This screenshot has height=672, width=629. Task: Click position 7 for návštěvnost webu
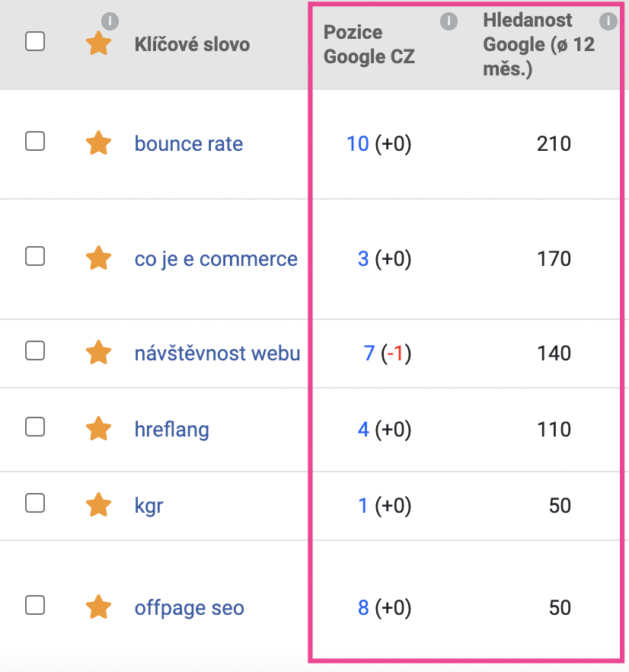point(369,354)
